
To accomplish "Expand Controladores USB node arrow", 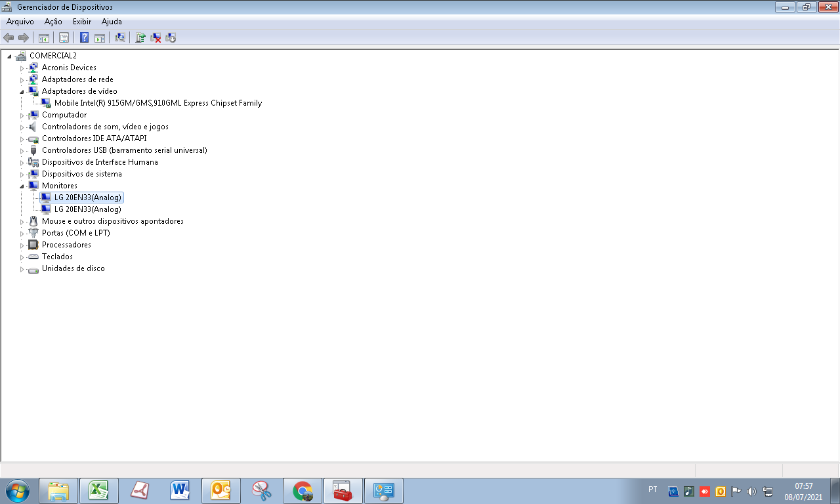I will point(22,151).
